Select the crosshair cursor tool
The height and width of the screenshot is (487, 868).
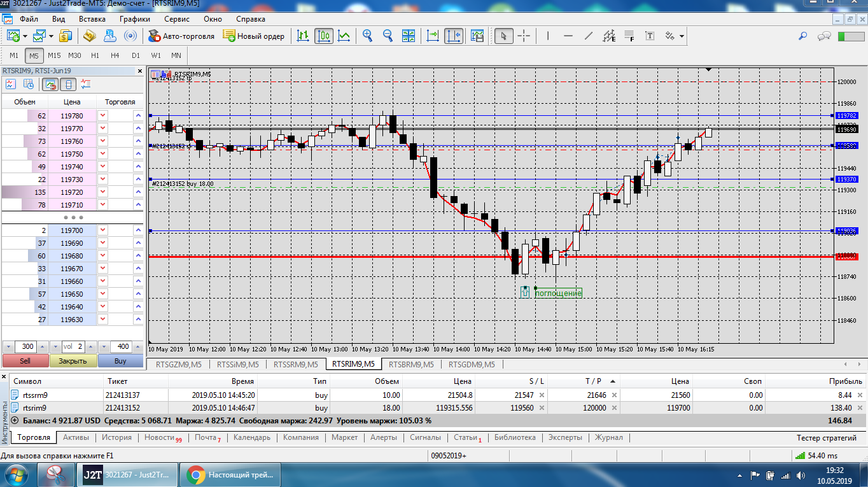(x=524, y=36)
